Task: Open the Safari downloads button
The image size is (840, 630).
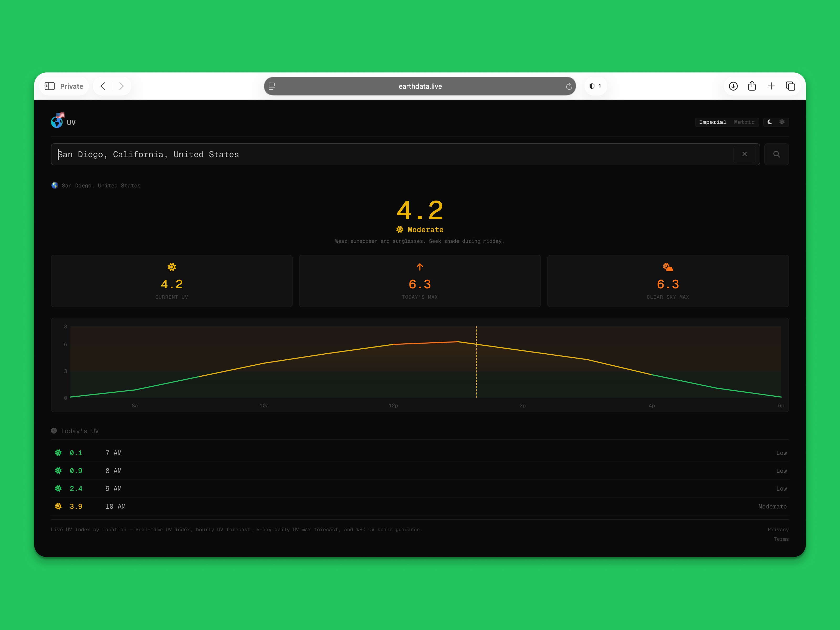Action: pyautogui.click(x=733, y=86)
